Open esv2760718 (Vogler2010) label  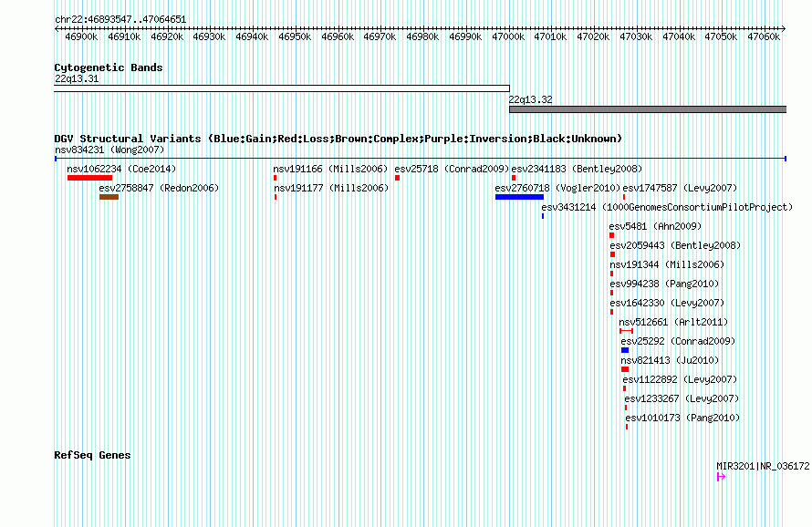click(x=557, y=189)
